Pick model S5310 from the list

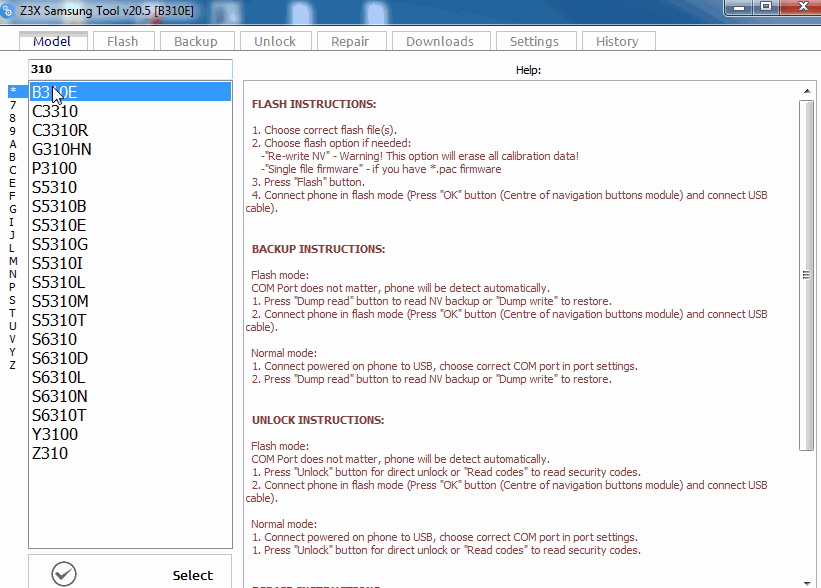pos(130,187)
